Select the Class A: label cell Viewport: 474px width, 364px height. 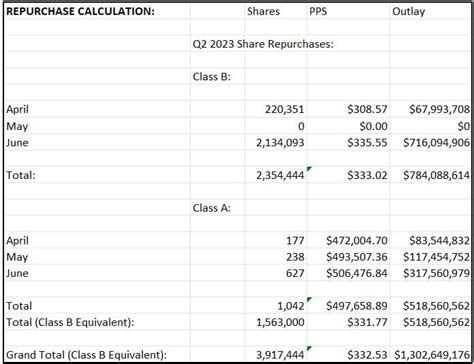212,208
